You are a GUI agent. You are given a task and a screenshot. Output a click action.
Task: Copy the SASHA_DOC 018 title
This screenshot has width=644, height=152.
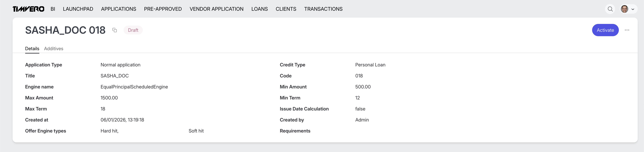pos(114,30)
